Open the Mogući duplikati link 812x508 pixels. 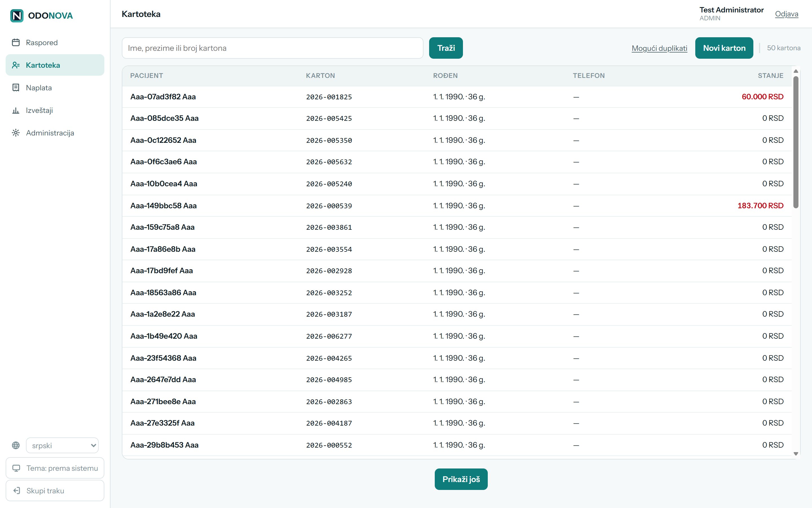click(x=659, y=48)
